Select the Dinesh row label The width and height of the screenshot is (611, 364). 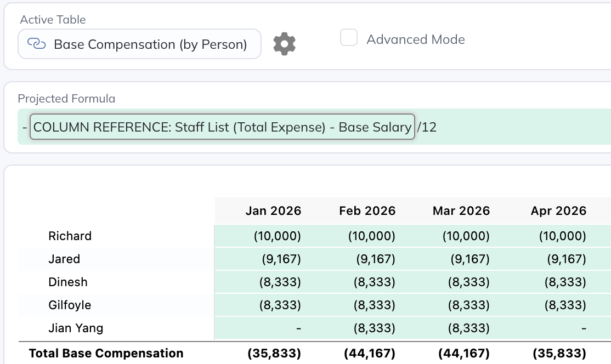click(x=68, y=282)
